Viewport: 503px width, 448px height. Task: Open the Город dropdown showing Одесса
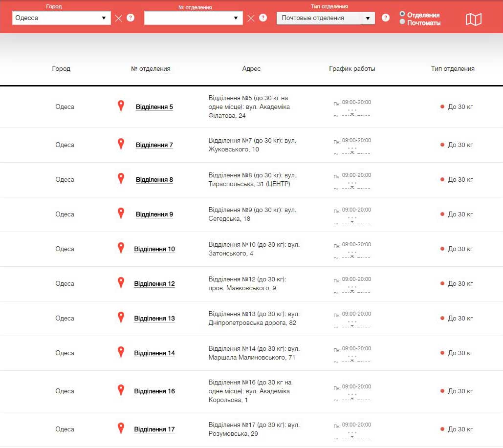tap(61, 18)
